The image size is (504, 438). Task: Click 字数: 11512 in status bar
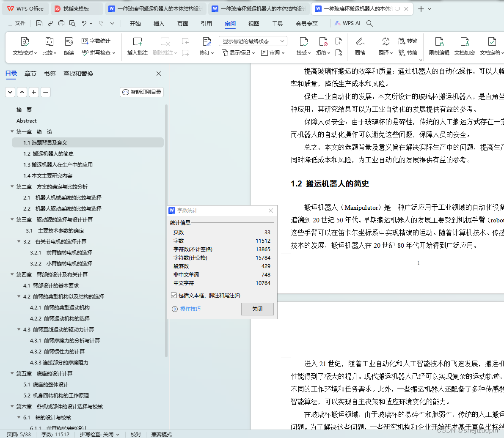coord(55,434)
